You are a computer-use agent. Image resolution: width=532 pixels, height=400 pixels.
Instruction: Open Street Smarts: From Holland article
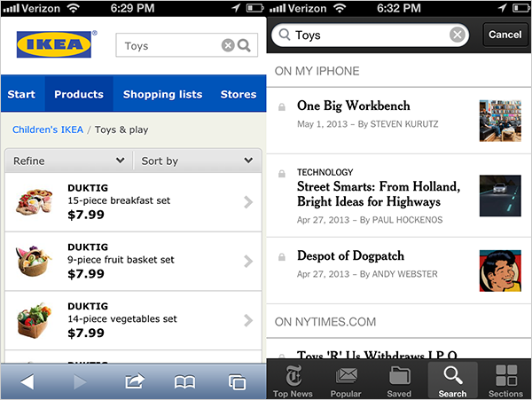tap(399, 196)
